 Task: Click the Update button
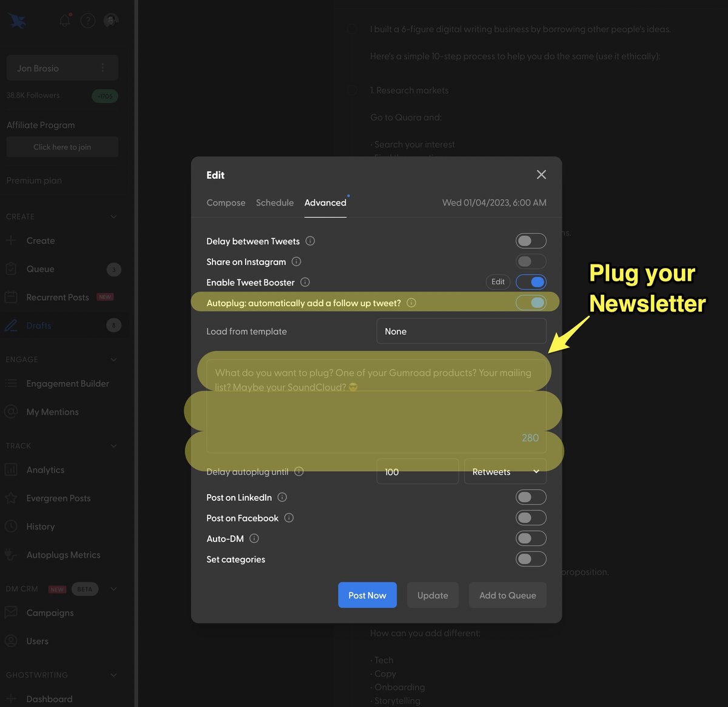point(433,595)
